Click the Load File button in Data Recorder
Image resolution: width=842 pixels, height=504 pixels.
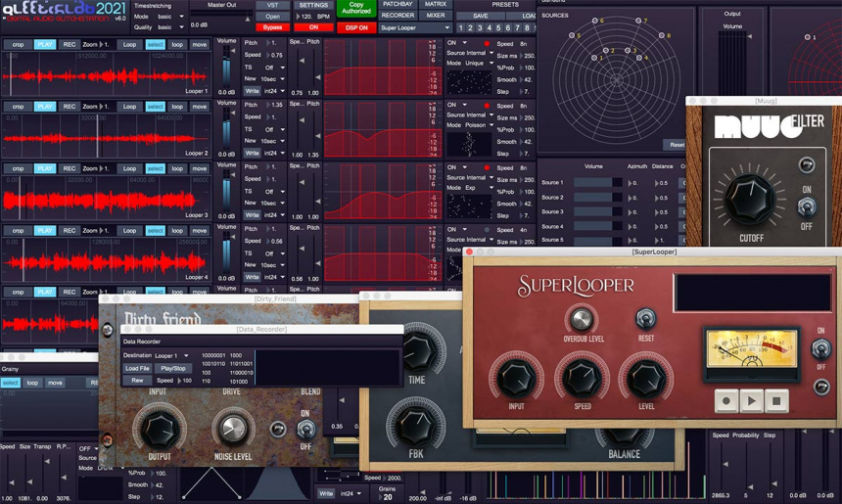point(138,369)
